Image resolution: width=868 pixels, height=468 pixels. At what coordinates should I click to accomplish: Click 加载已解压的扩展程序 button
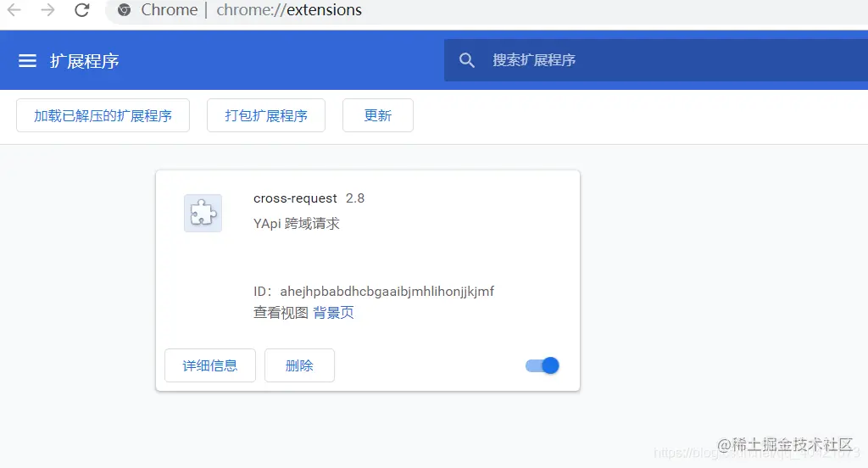(x=103, y=116)
